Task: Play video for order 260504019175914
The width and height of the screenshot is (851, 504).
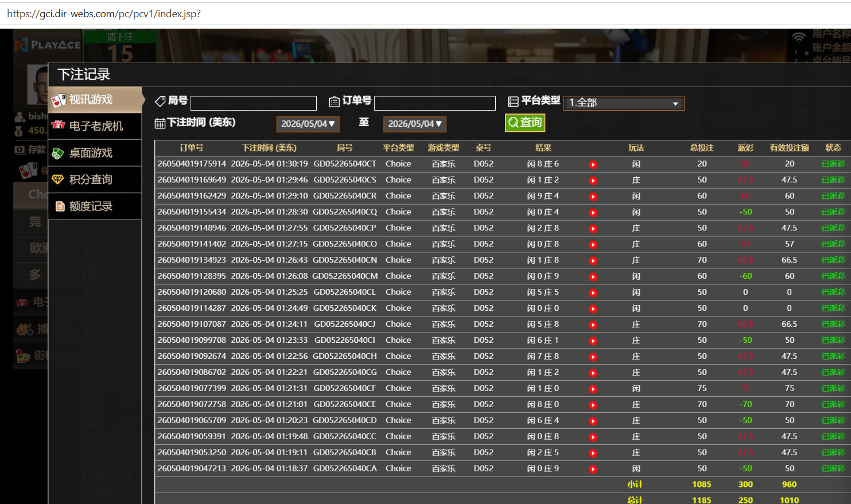Action: [x=593, y=165]
